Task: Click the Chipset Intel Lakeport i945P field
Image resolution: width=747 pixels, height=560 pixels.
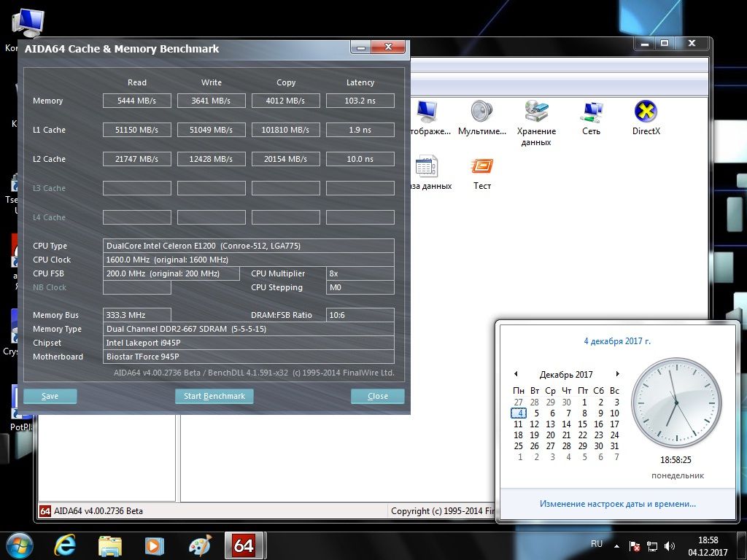Action: tap(249, 343)
